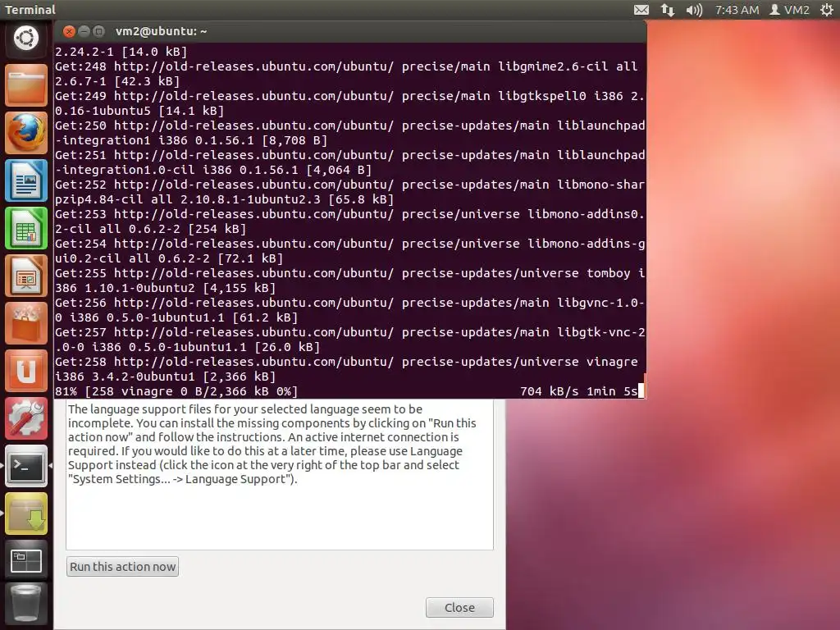Screen dimensions: 840x630
Task: Open the Home Folder file manager
Action: coord(25,85)
